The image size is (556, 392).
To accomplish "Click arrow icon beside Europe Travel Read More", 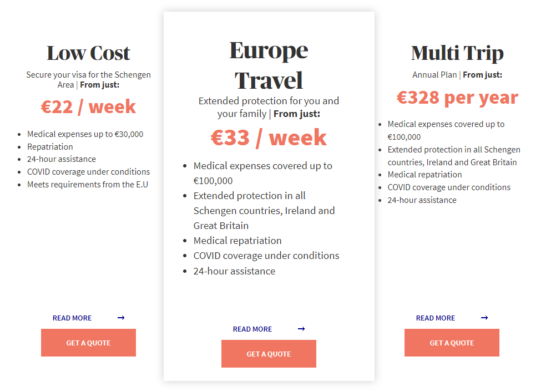I will click(301, 329).
